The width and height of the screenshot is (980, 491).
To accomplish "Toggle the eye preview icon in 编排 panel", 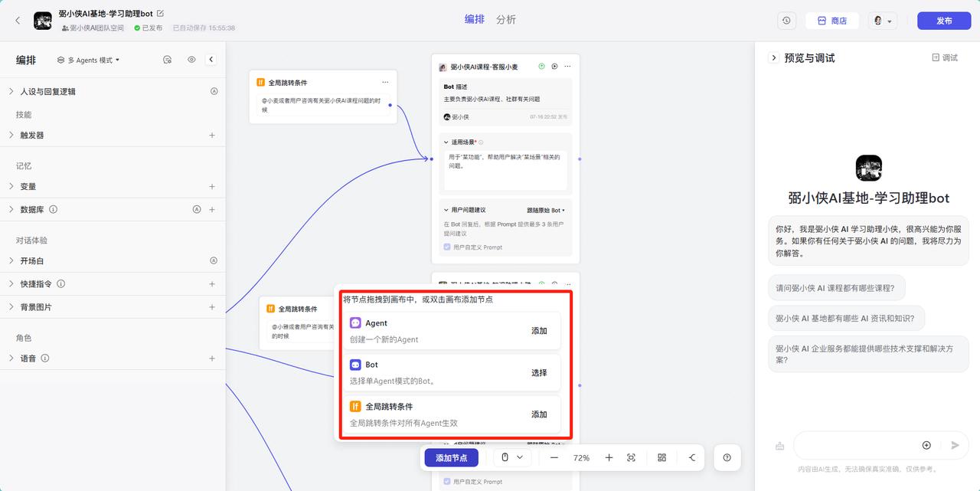I will click(x=191, y=60).
